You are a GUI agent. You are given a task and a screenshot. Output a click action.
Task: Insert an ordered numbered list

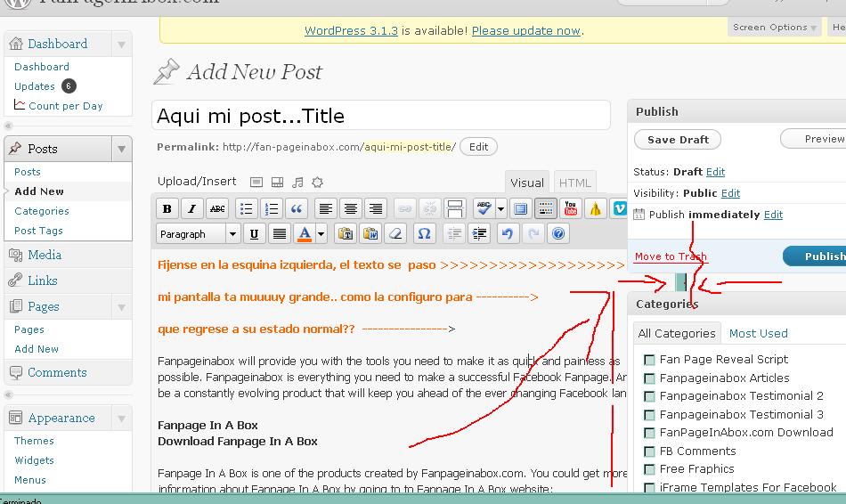coord(272,209)
